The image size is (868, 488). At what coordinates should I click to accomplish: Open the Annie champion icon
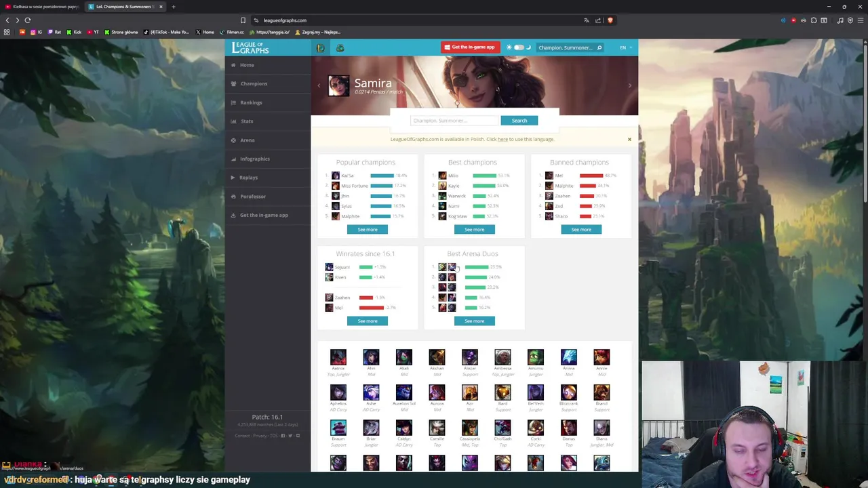click(x=601, y=357)
